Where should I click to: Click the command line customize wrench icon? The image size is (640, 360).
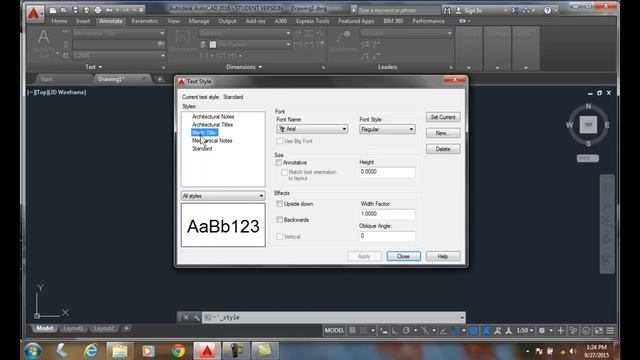pos(196,317)
